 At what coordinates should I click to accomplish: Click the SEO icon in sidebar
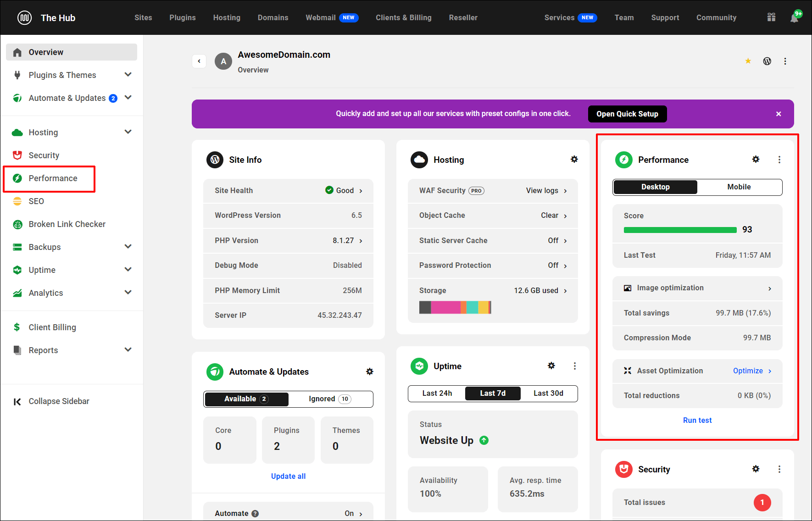pos(17,201)
